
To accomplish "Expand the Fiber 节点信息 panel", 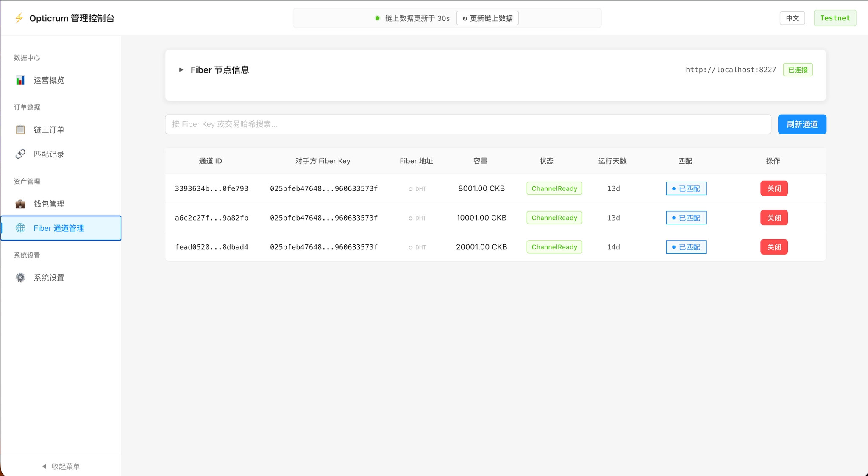I will point(181,70).
